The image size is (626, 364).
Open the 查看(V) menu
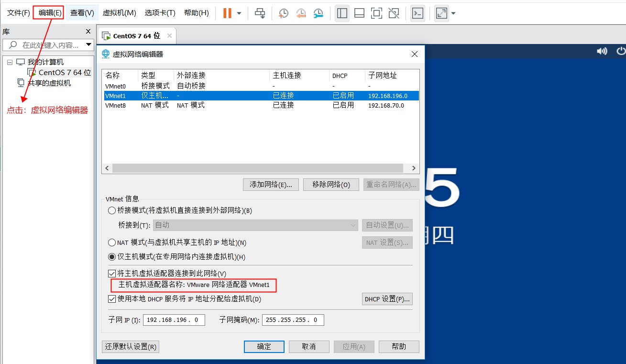(x=82, y=13)
